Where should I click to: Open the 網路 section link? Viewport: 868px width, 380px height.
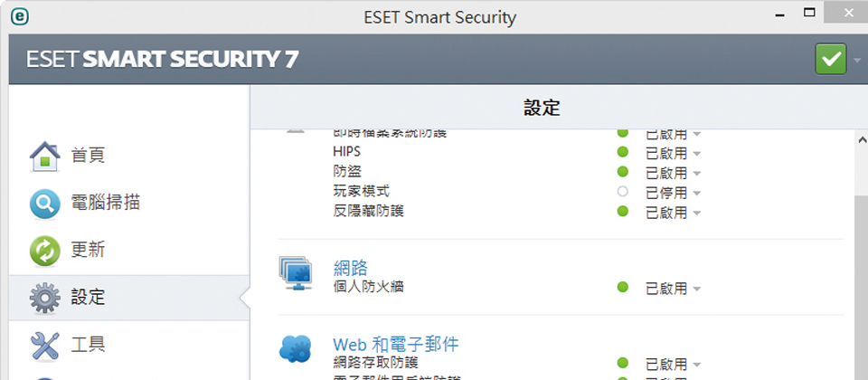351,269
